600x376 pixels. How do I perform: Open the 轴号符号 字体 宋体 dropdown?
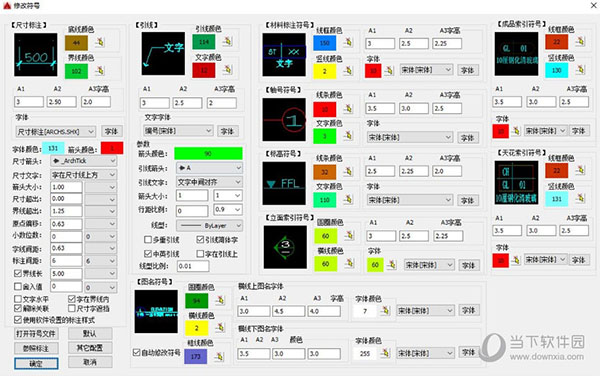tap(409, 137)
